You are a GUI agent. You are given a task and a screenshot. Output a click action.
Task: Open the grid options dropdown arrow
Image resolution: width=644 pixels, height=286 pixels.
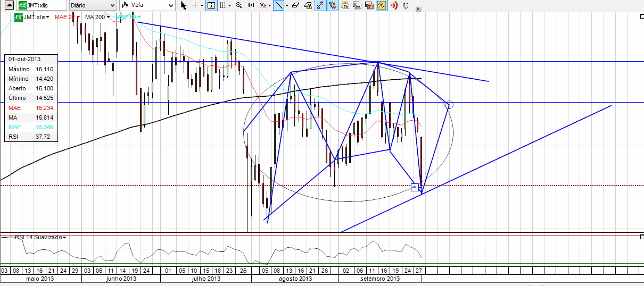pos(229,5)
